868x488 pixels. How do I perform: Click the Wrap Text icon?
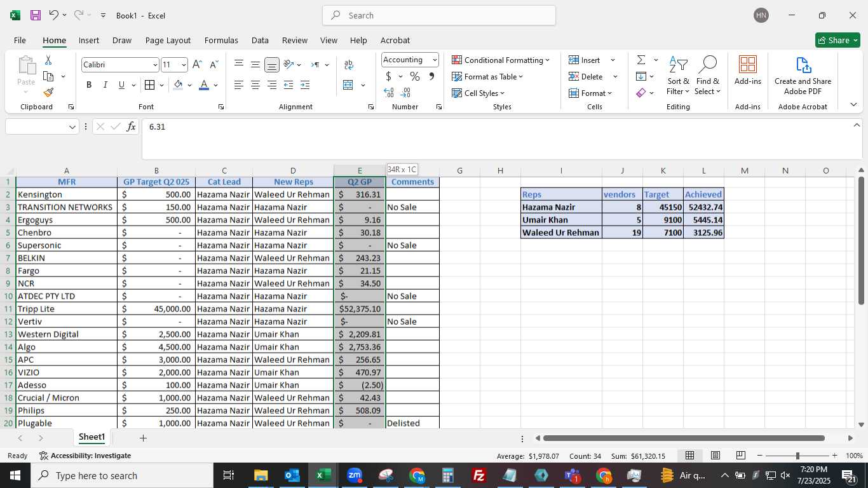pyautogui.click(x=348, y=65)
